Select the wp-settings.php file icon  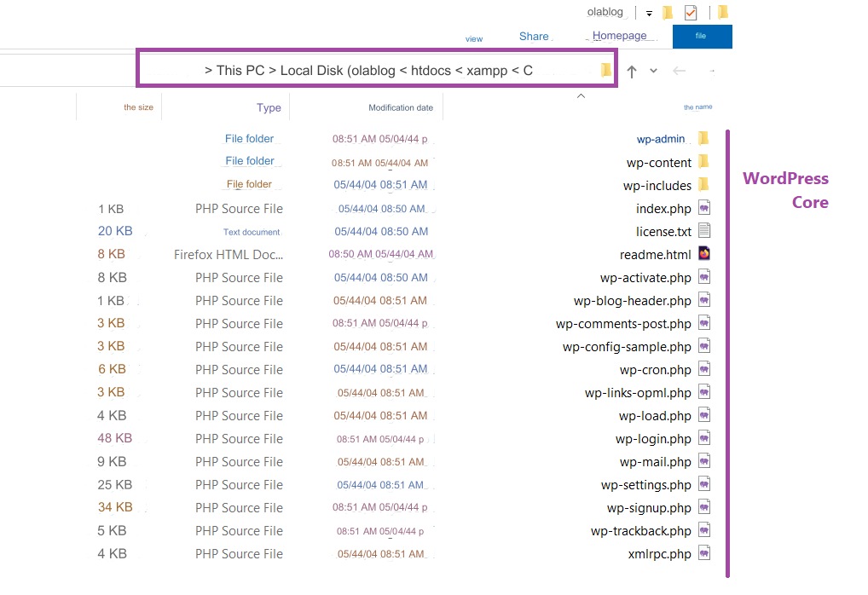704,484
